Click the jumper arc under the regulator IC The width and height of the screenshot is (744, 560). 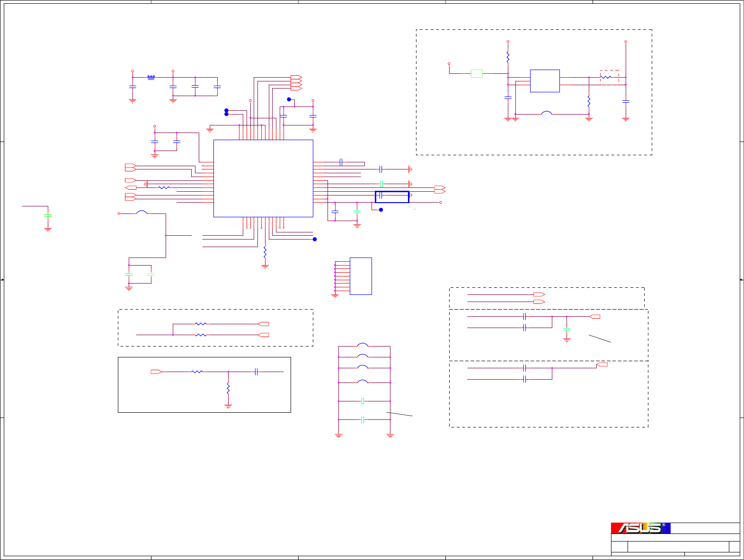click(x=547, y=113)
